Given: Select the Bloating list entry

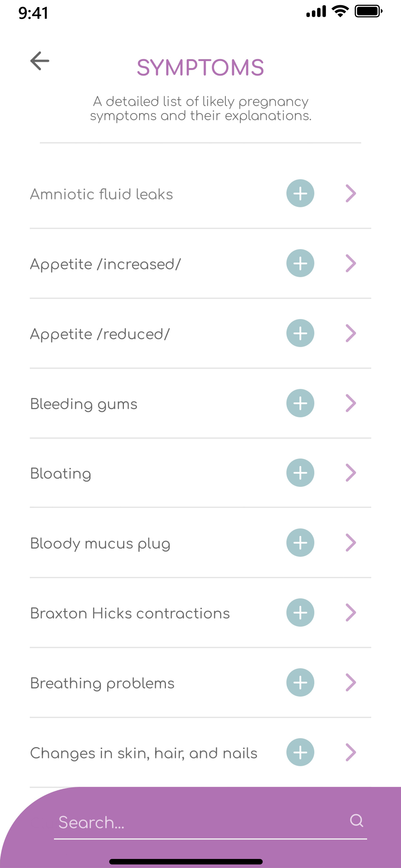Looking at the screenshot, I should [200, 473].
